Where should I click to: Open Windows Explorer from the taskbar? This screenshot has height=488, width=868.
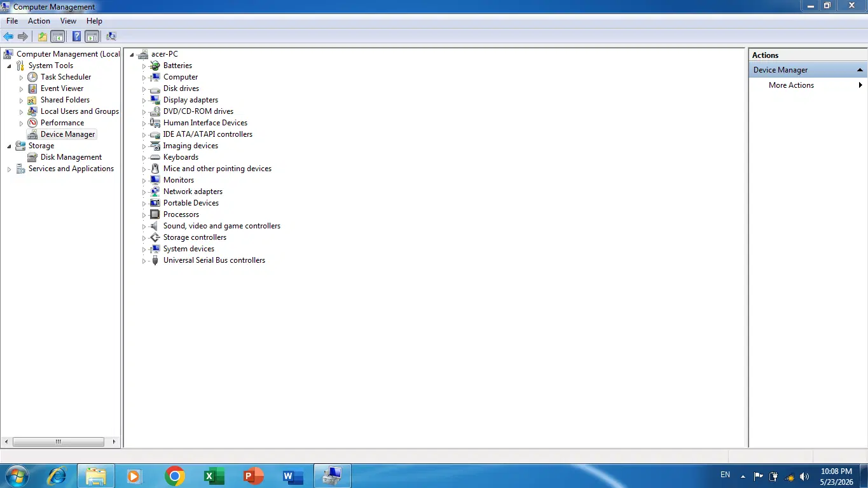click(x=96, y=476)
